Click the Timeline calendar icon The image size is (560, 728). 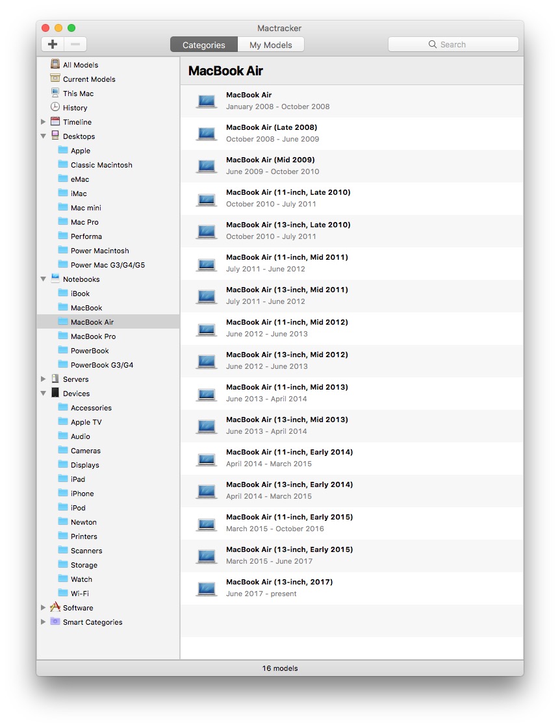click(x=55, y=121)
